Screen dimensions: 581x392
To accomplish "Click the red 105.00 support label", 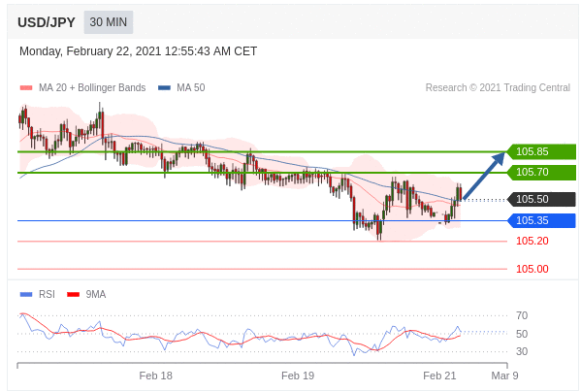I will tap(533, 269).
